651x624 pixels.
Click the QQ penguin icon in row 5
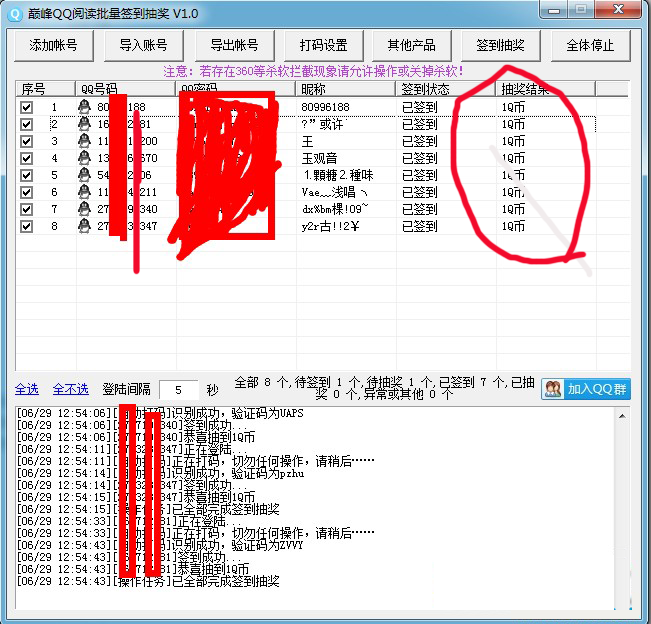[x=84, y=175]
